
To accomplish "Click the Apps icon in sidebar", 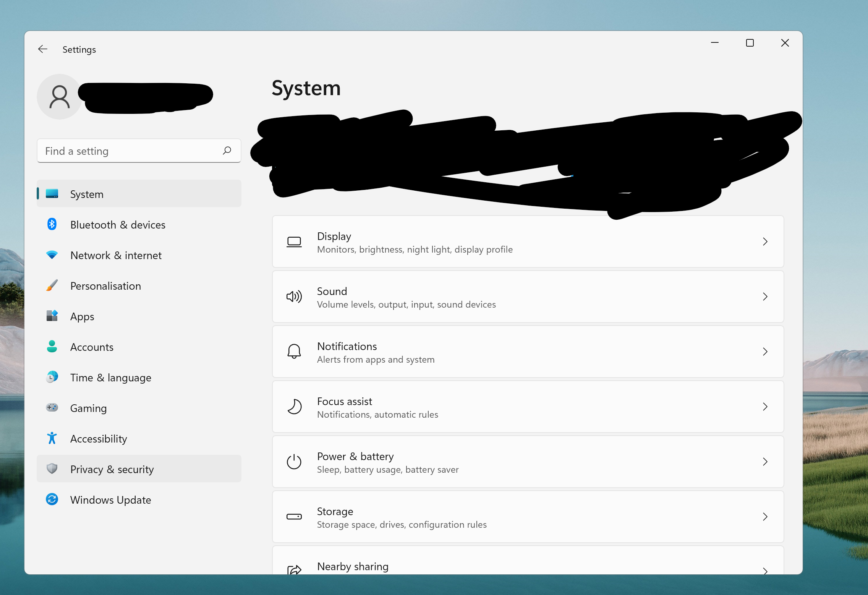I will 52,316.
